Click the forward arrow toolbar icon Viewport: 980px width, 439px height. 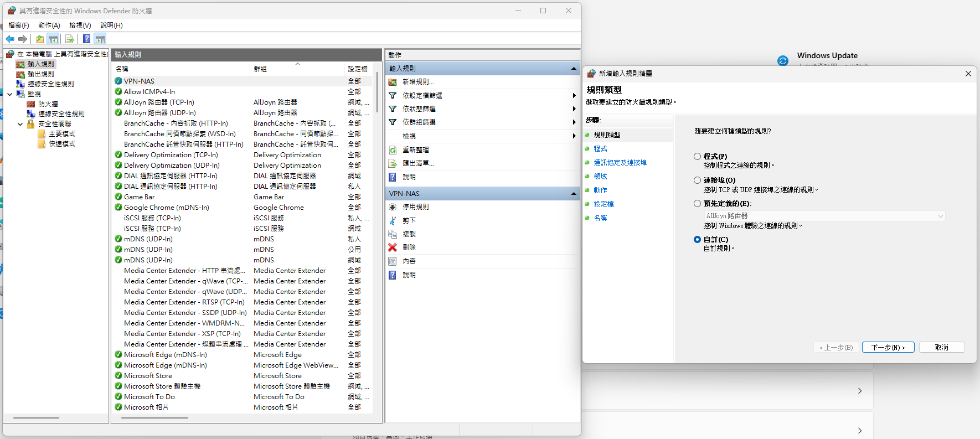[23, 39]
